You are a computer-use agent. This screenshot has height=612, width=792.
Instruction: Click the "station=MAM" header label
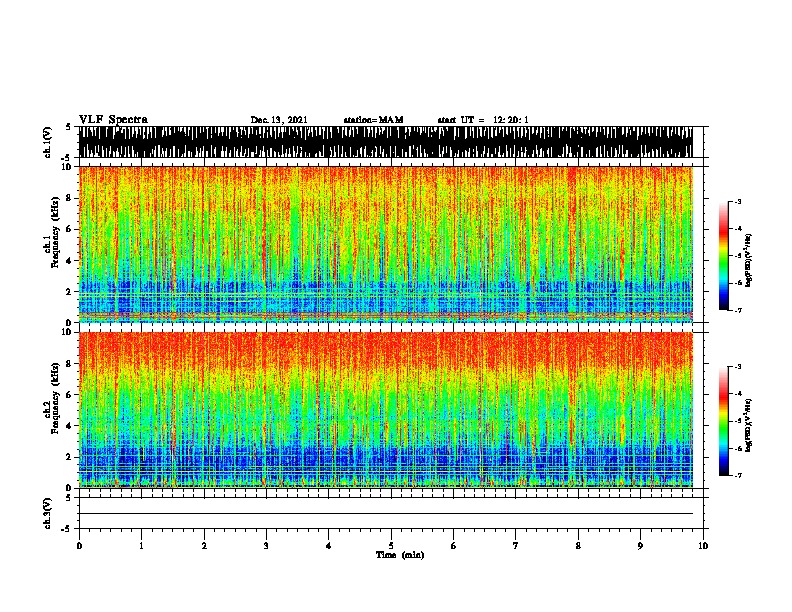click(x=373, y=120)
